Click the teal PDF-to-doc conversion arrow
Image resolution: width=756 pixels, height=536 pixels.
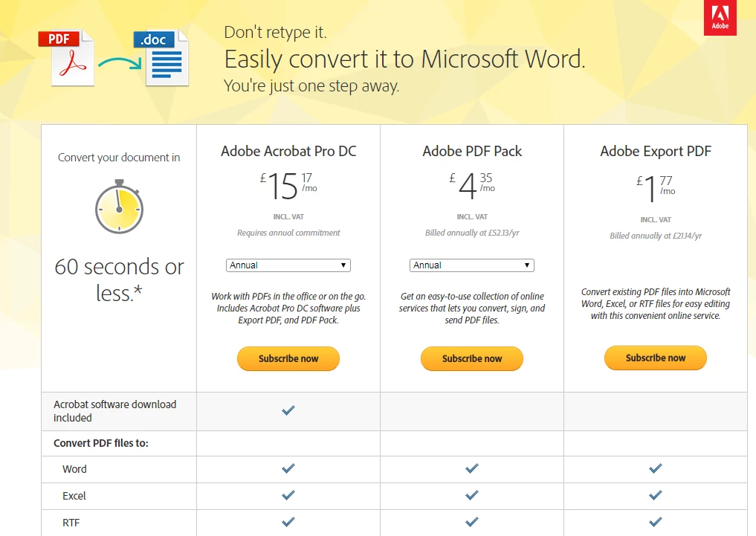120,64
